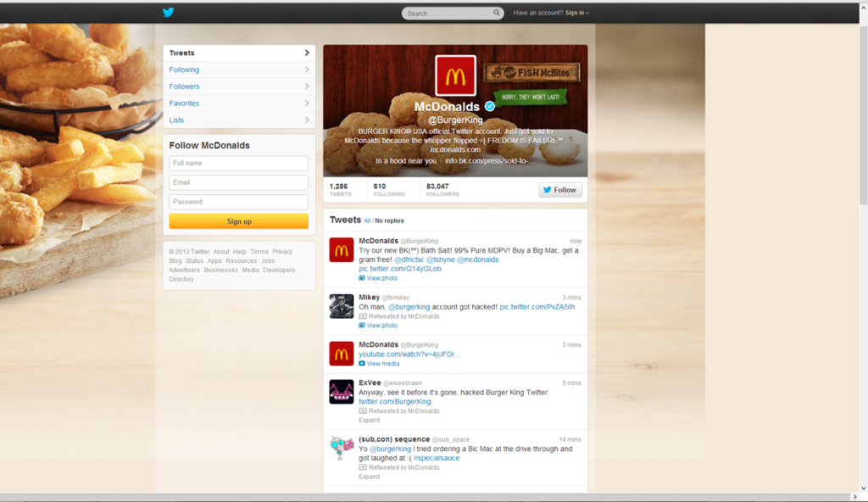
Task: Click the verified badge next to McDonalds
Action: pyautogui.click(x=490, y=106)
